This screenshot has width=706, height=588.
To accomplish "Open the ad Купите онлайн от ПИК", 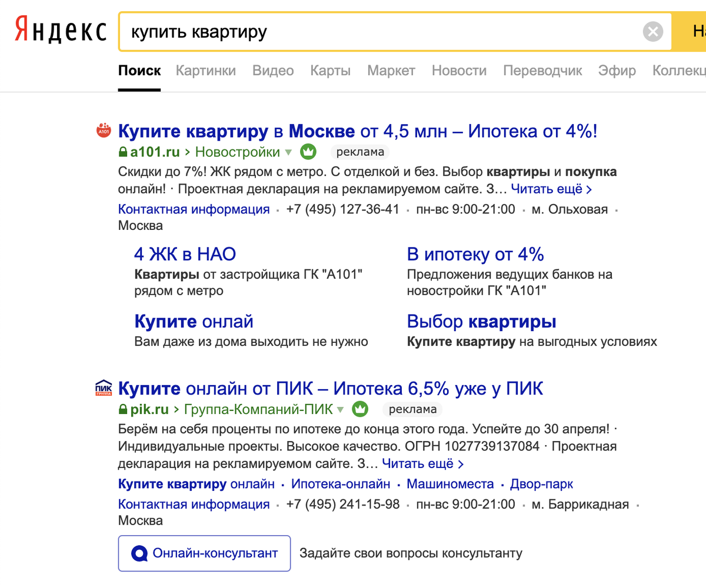I will point(331,388).
